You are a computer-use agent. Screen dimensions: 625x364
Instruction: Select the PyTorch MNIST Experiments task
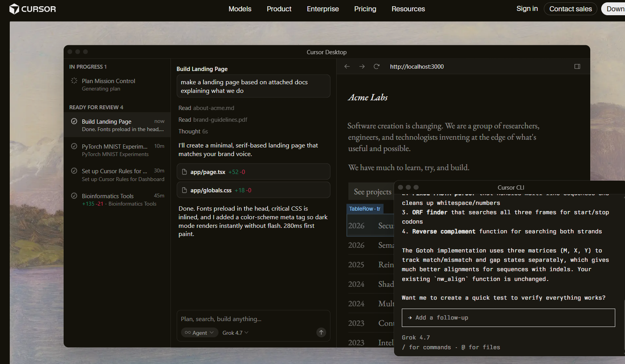[x=117, y=150]
